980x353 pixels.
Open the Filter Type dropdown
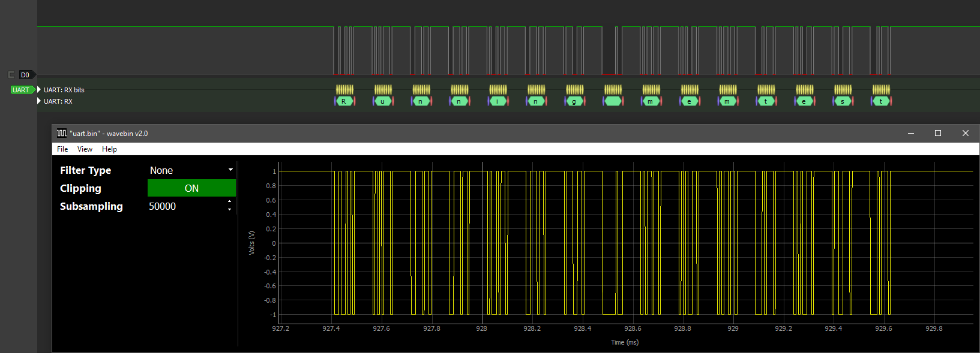[191, 170]
